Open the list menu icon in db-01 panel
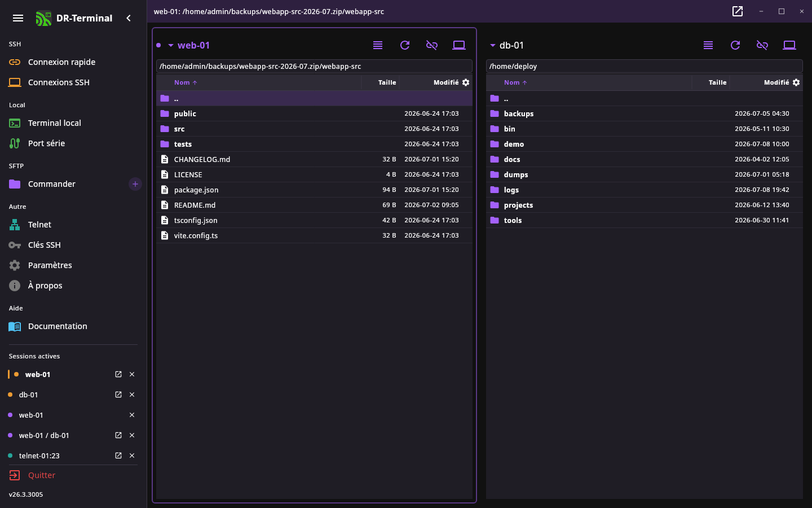Screen dimensions: 812x508 point(708,45)
